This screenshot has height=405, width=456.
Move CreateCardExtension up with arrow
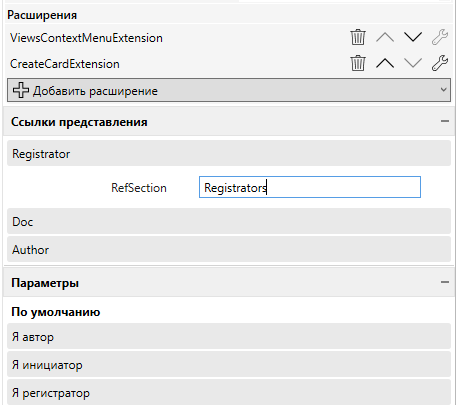pyautogui.click(x=385, y=63)
